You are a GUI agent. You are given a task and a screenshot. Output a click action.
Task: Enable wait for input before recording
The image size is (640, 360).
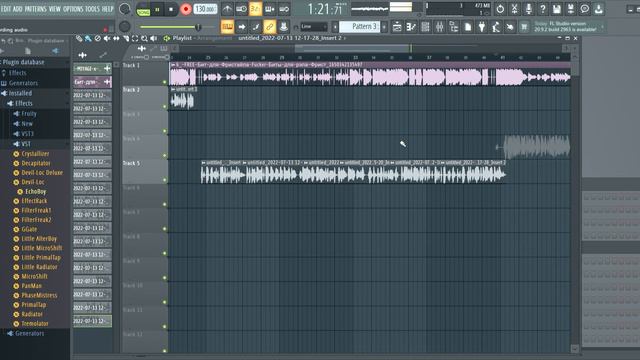[x=241, y=9]
